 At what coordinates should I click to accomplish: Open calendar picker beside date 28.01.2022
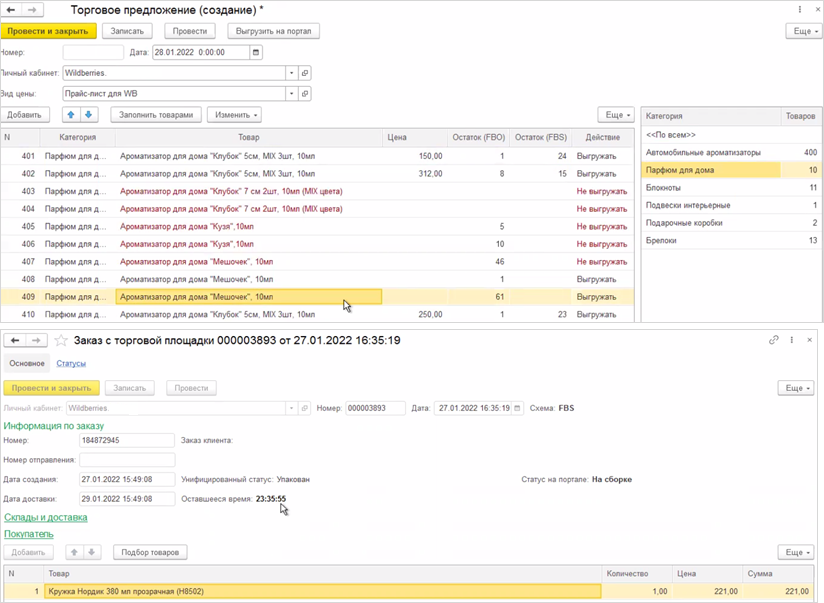(257, 52)
